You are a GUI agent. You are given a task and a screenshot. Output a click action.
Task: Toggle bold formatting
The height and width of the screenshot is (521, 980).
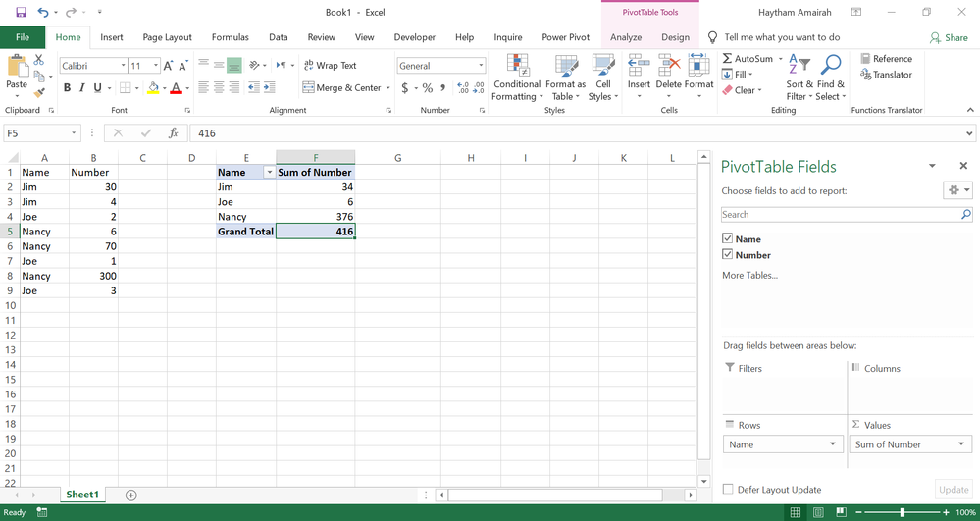[67, 88]
